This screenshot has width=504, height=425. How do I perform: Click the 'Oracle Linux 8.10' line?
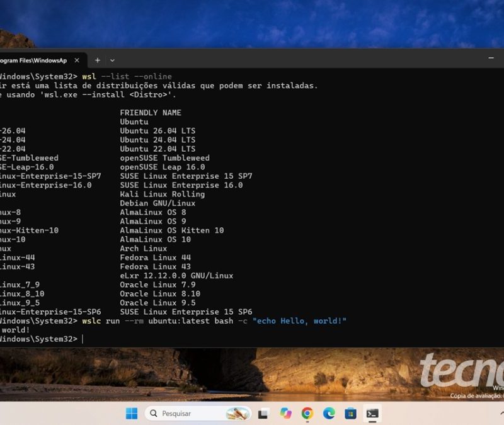click(x=160, y=293)
